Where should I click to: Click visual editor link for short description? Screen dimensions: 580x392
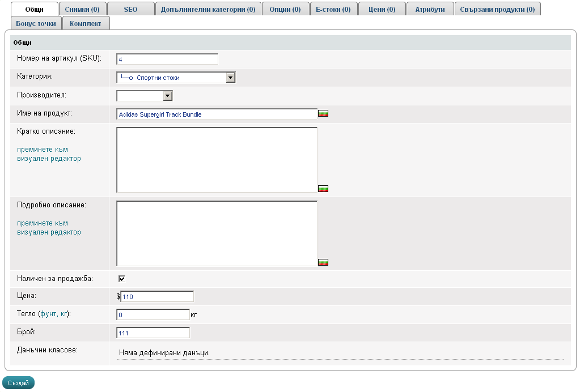click(x=49, y=154)
